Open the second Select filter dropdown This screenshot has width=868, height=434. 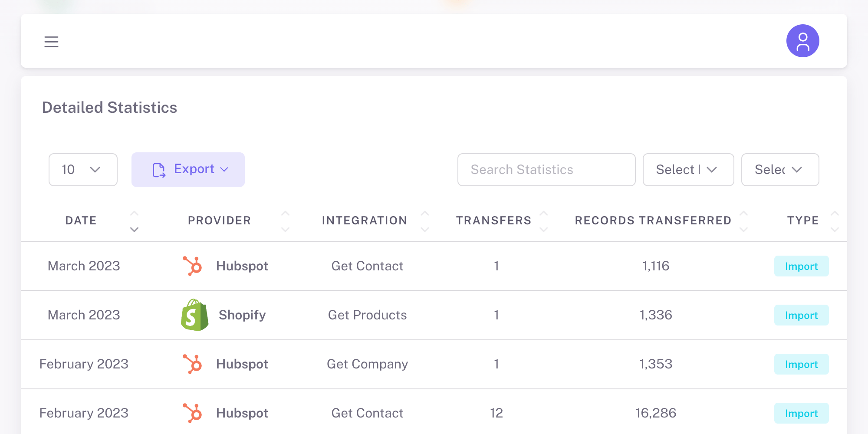coord(780,170)
